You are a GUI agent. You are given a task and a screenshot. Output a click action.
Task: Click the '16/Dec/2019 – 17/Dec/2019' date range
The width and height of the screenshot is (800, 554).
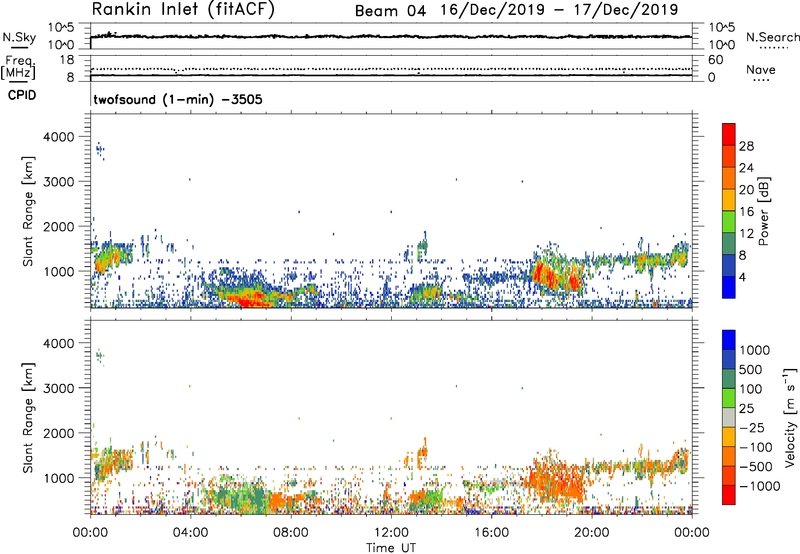(x=559, y=10)
